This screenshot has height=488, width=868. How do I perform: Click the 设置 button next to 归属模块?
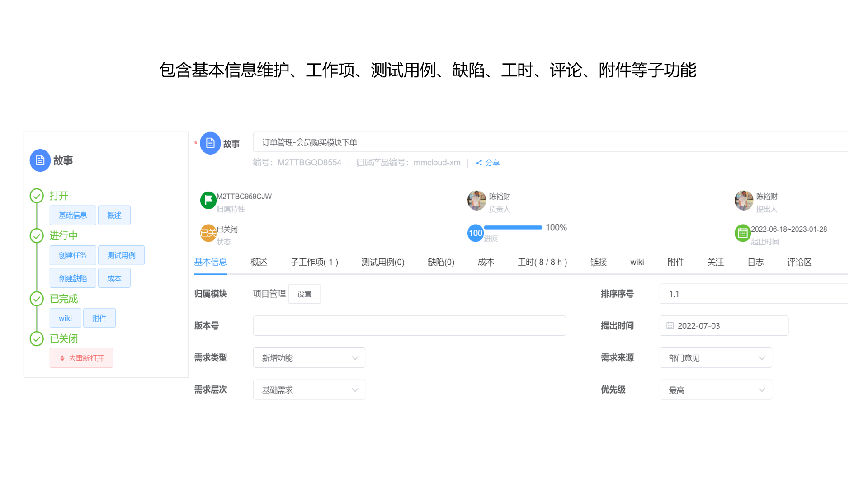tap(304, 294)
